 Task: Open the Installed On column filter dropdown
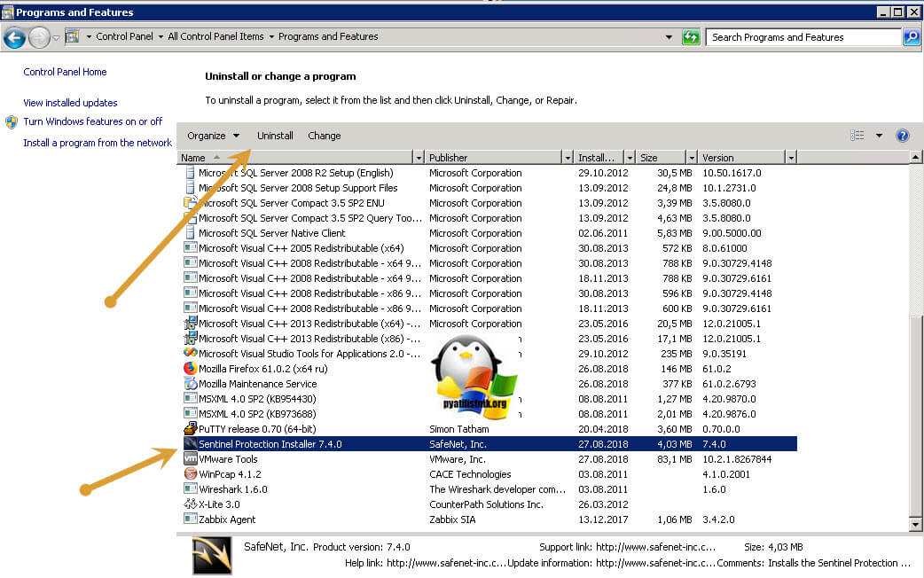click(x=630, y=158)
